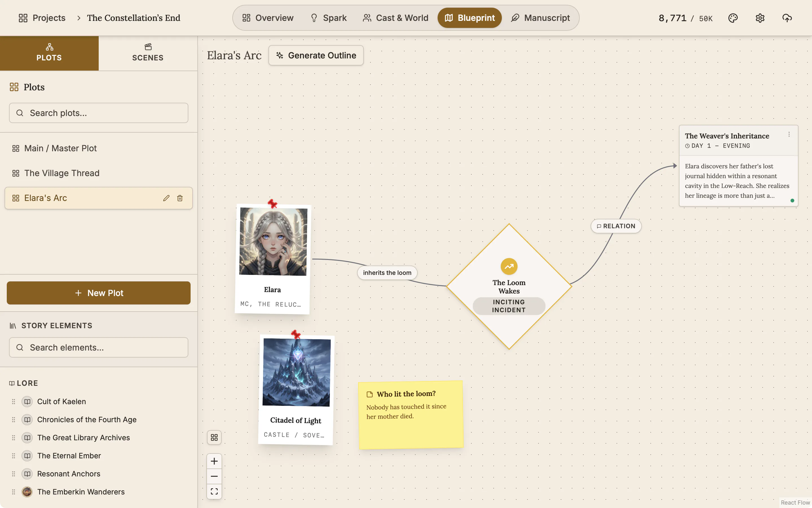Screen dimensions: 812x508
Task: Open the Weaver's Inheritance options menu
Action: [789, 134]
